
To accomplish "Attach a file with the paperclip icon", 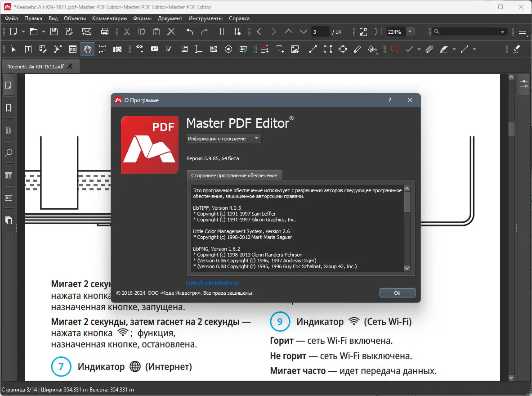I will tap(429, 49).
